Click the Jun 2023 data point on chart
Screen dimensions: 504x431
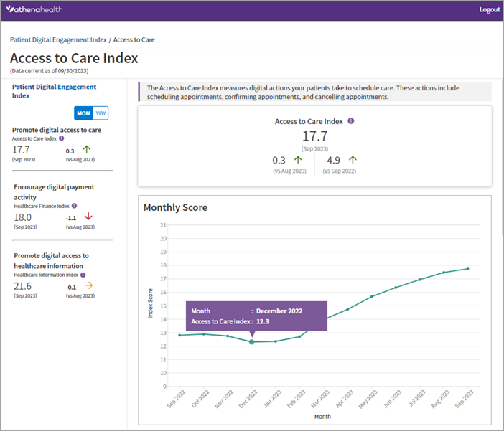click(x=396, y=288)
